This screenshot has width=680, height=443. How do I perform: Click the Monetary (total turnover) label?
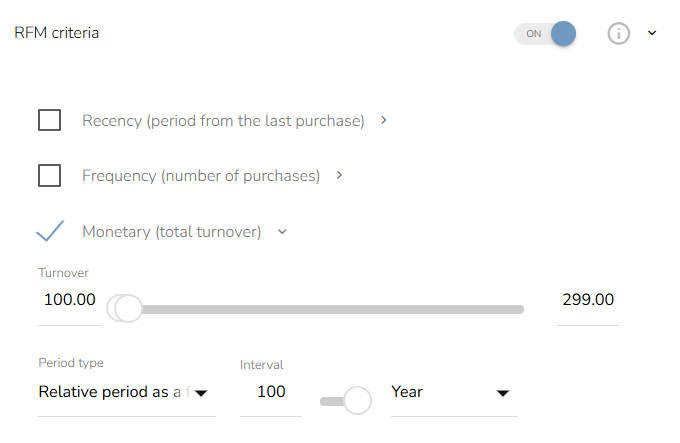point(171,232)
